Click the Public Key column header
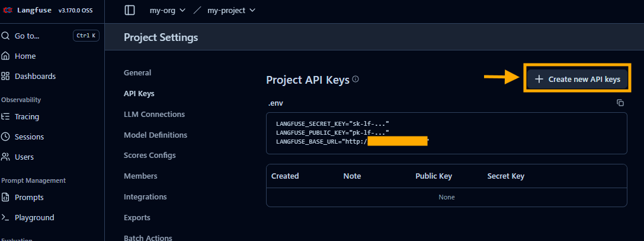Screen dimensions: 644x241 434,176
